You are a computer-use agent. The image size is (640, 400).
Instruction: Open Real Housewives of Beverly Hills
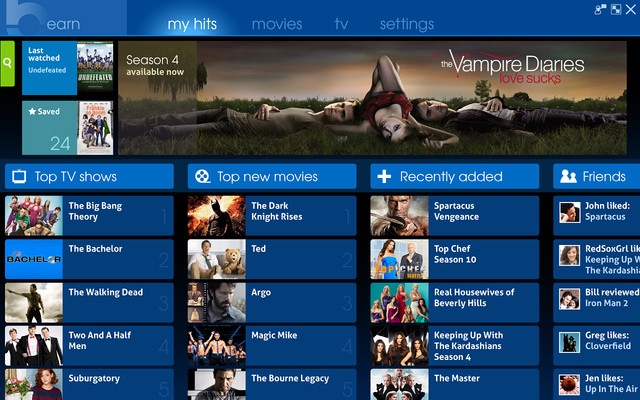(x=455, y=302)
